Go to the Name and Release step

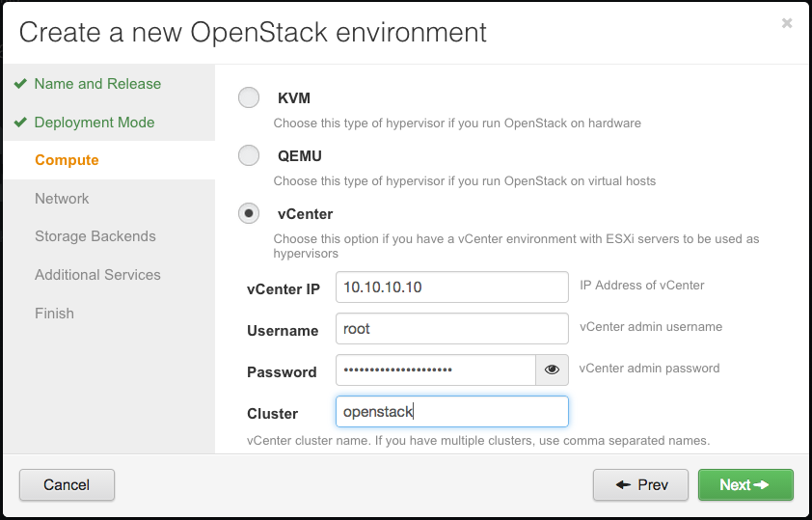click(97, 84)
